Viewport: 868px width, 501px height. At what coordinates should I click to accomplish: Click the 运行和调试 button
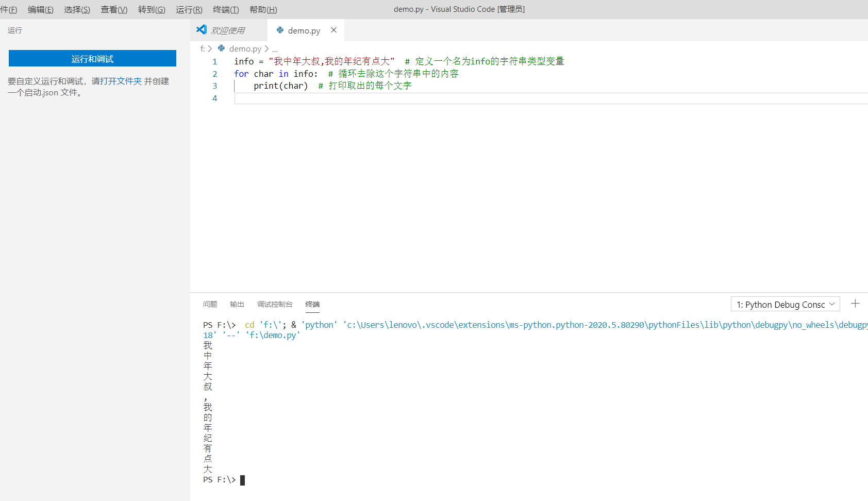pos(92,58)
